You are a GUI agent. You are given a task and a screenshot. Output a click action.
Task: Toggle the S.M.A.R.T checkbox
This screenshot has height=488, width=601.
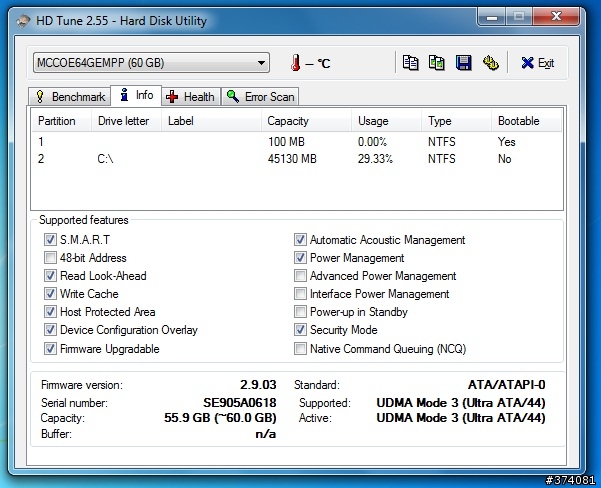click(50, 240)
